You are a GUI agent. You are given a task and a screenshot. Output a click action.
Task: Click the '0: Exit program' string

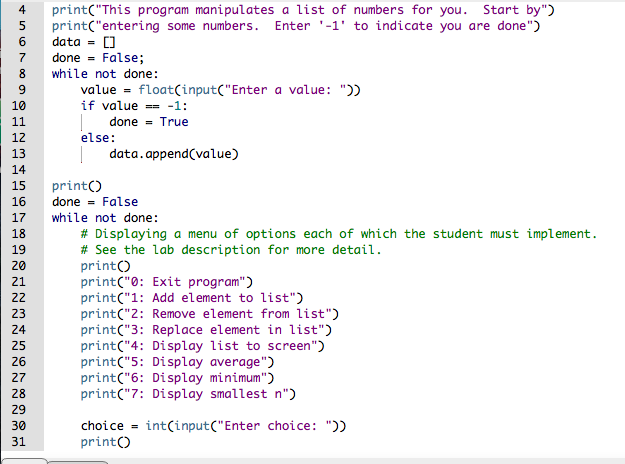point(185,282)
